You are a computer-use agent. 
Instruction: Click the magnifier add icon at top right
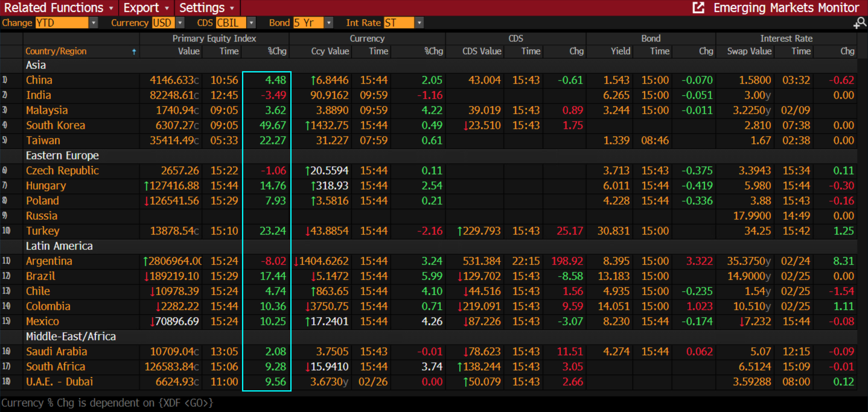click(x=860, y=23)
